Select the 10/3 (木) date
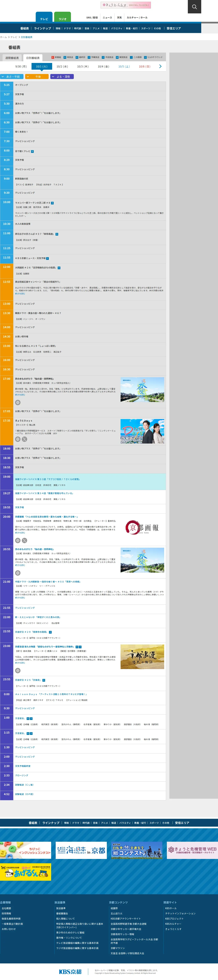 (x=83, y=66)
